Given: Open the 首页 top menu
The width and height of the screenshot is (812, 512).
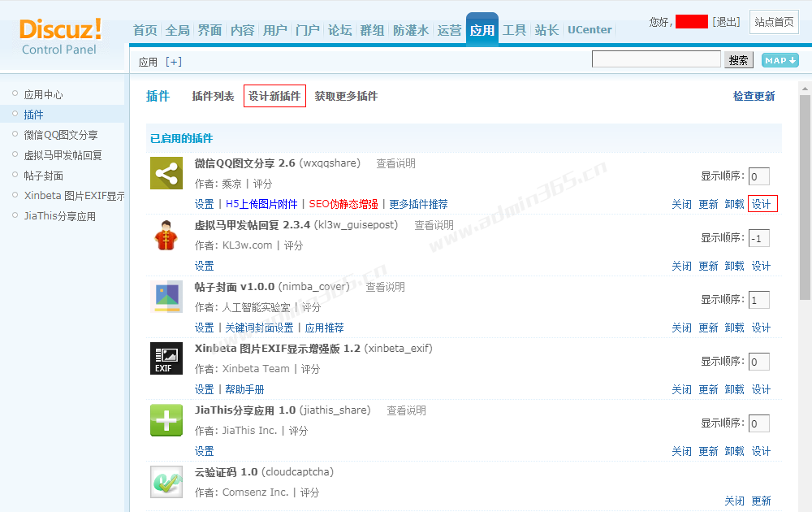Looking at the screenshot, I should point(145,30).
